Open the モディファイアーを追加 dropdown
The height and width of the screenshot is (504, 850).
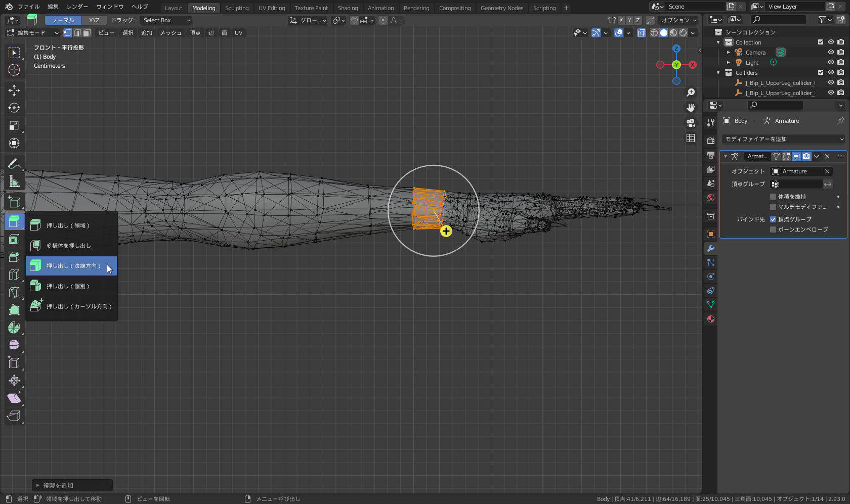tap(783, 139)
